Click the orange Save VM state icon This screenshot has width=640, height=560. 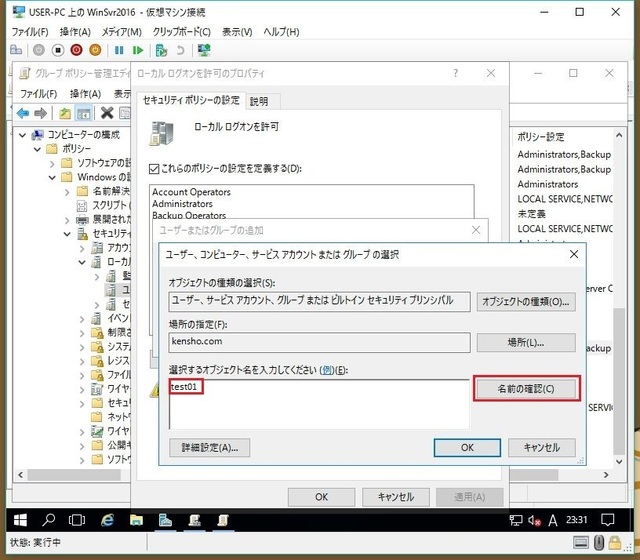(x=95, y=49)
